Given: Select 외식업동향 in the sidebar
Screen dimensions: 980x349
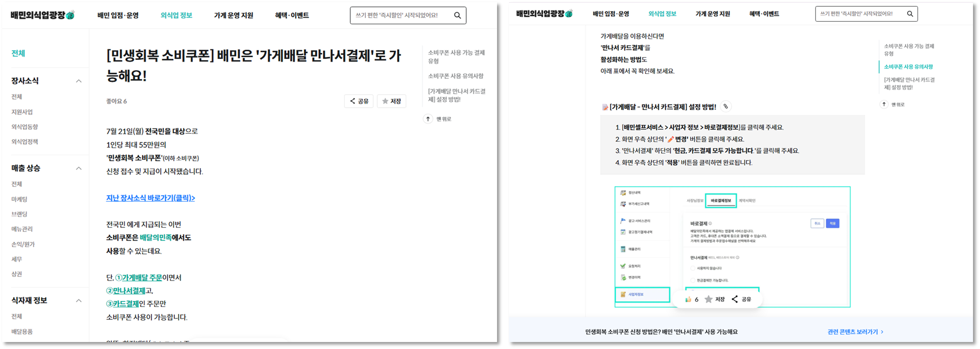Looking at the screenshot, I should click(x=25, y=127).
